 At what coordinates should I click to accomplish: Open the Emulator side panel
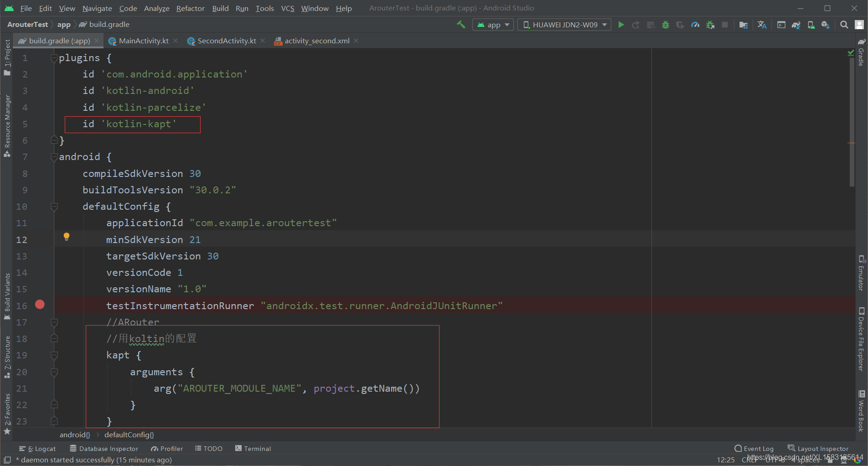(x=861, y=273)
